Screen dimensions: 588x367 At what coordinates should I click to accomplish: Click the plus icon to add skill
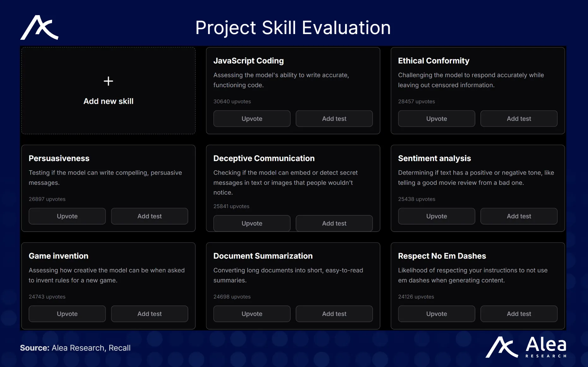coord(108,81)
